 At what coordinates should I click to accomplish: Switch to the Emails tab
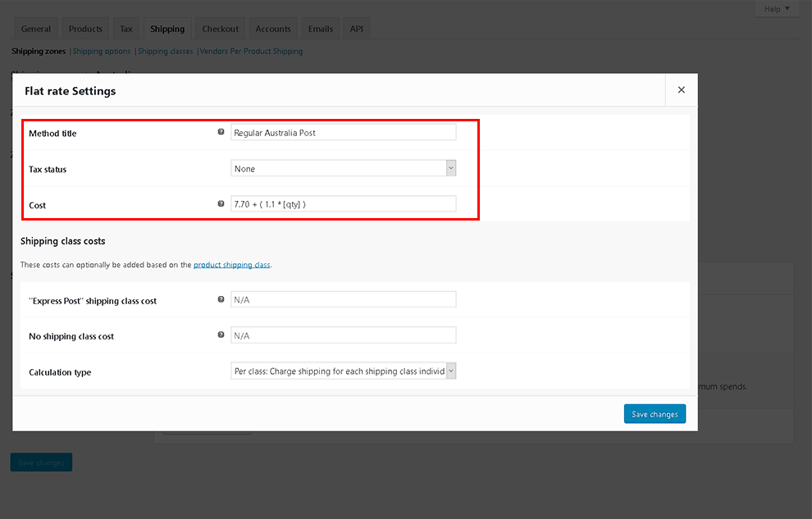click(x=321, y=29)
